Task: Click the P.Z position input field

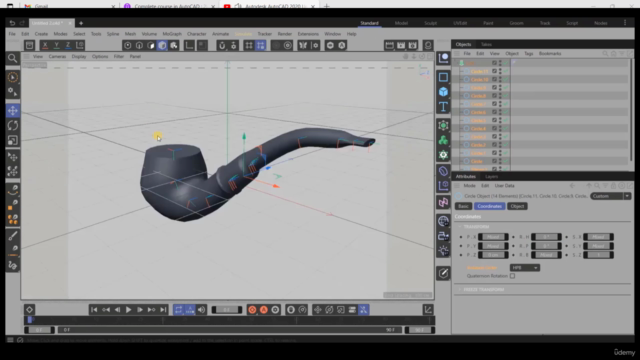Action: point(493,255)
